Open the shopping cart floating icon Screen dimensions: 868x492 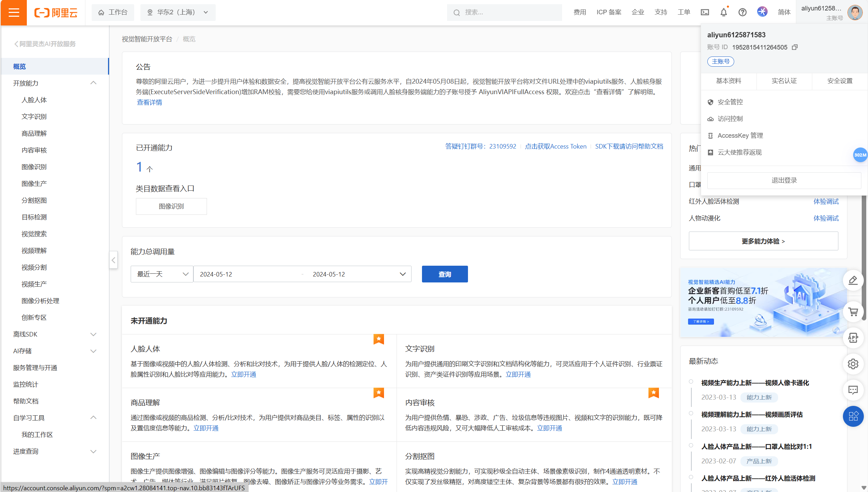click(x=853, y=311)
